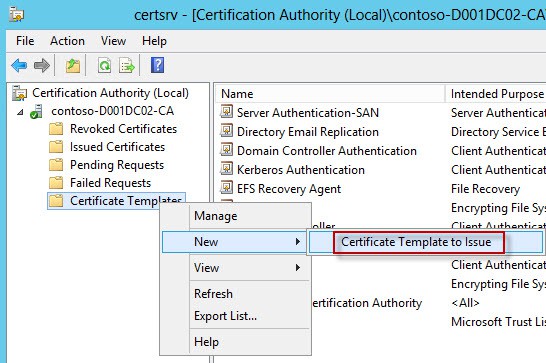Click the Issued Certificates folder icon

(56, 147)
